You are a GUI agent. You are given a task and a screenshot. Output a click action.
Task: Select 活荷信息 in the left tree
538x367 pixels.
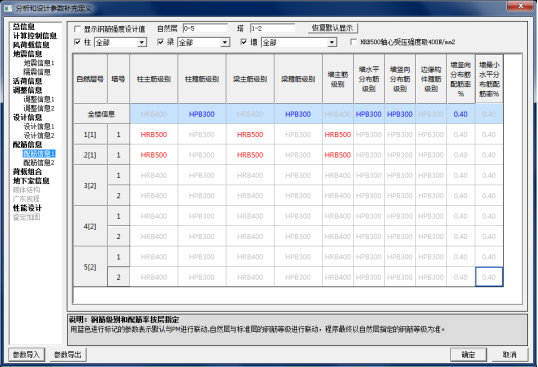(x=27, y=81)
